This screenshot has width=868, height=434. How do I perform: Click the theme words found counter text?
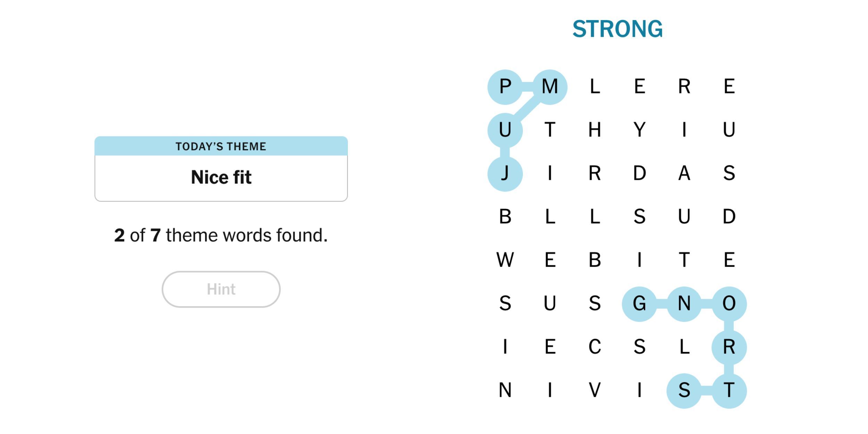[x=221, y=235]
